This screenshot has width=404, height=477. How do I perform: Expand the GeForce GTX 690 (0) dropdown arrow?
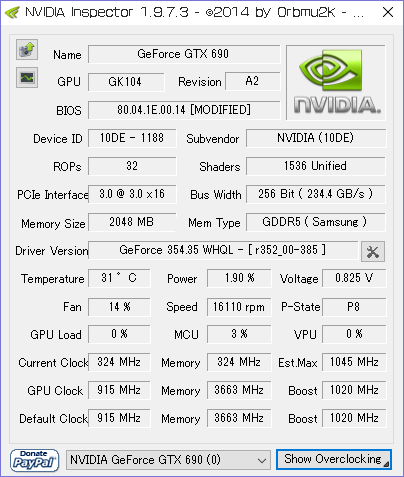click(262, 461)
